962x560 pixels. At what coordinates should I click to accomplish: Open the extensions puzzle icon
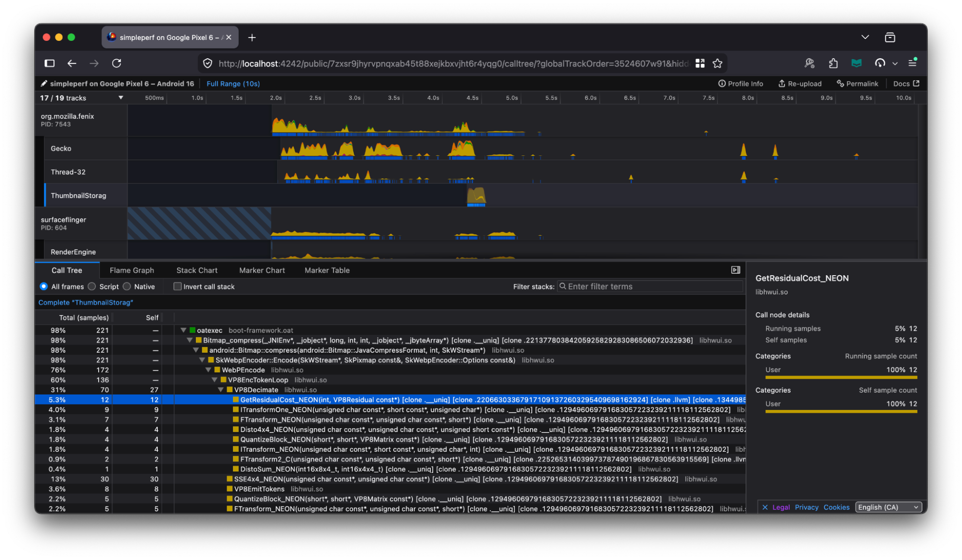[x=833, y=63]
